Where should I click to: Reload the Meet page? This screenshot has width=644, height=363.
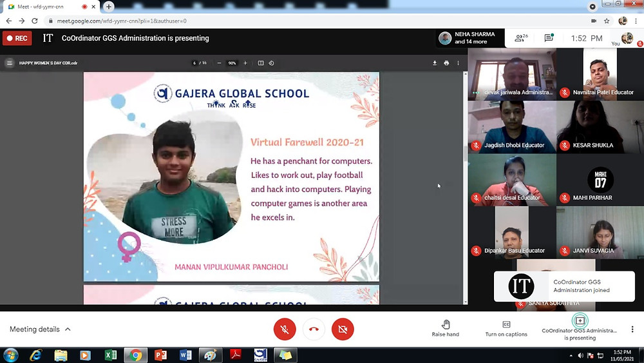(x=35, y=21)
